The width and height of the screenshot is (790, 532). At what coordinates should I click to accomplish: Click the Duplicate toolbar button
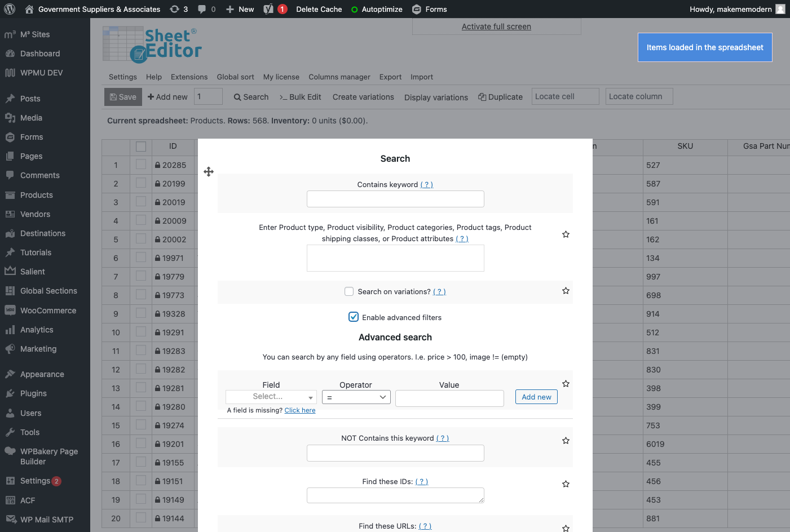(x=501, y=97)
